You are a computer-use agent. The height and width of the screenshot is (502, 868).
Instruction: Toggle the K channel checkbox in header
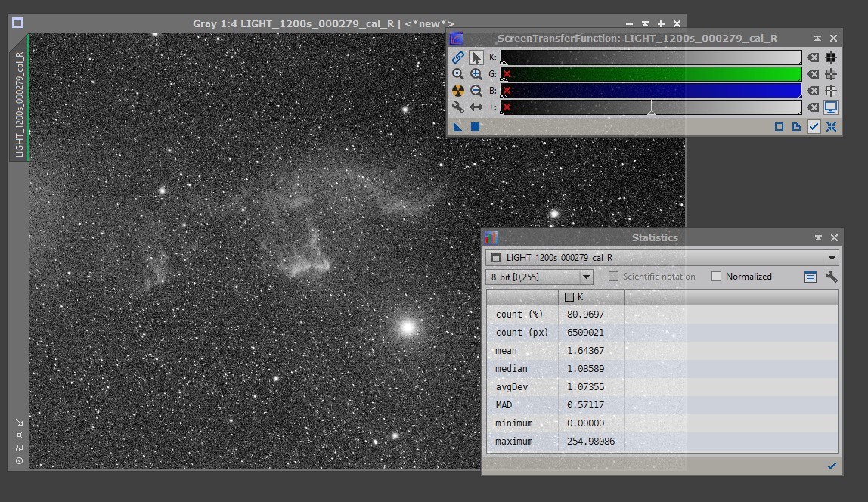tap(570, 297)
